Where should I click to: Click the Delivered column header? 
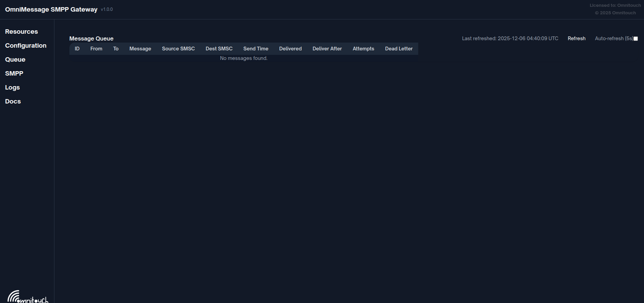coord(290,49)
